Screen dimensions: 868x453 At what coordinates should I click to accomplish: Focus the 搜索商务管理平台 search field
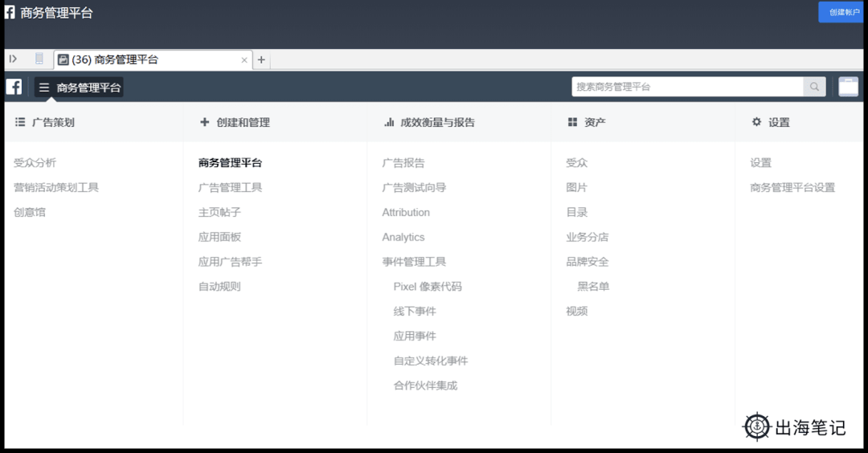pyautogui.click(x=687, y=87)
